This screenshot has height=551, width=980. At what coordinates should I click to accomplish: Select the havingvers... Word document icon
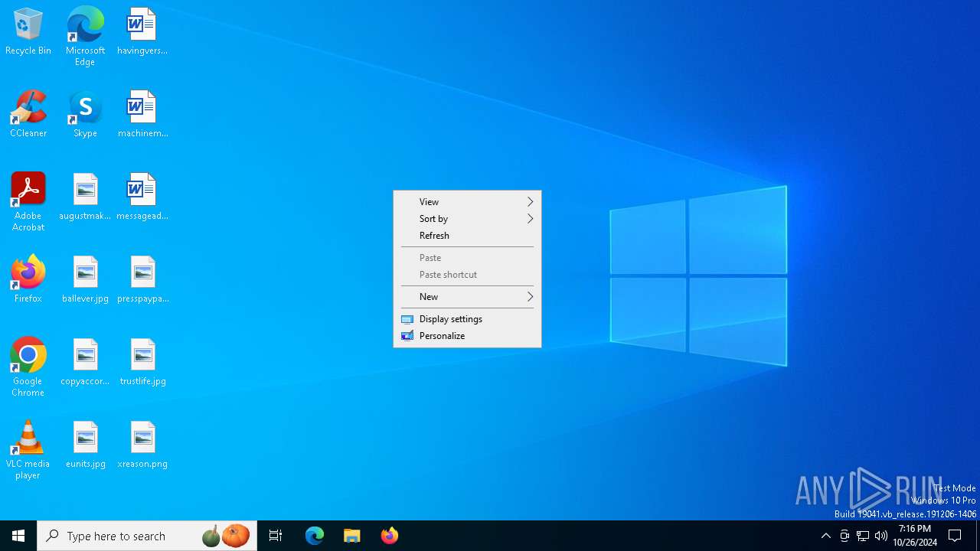pyautogui.click(x=142, y=32)
